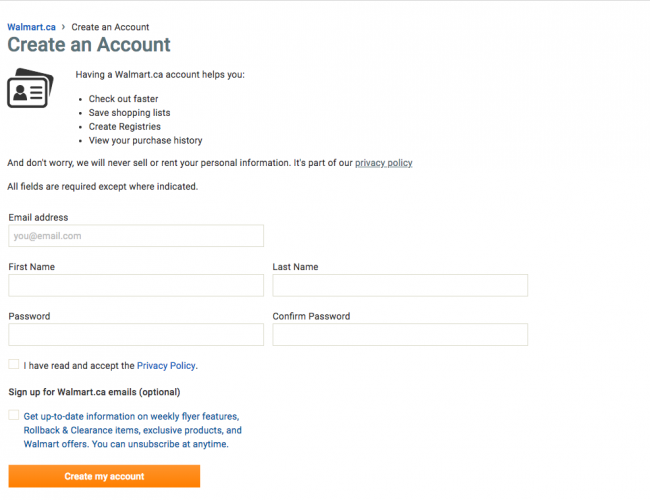Click the Create an Account breadcrumb text
This screenshot has width=650, height=500.
(x=110, y=27)
